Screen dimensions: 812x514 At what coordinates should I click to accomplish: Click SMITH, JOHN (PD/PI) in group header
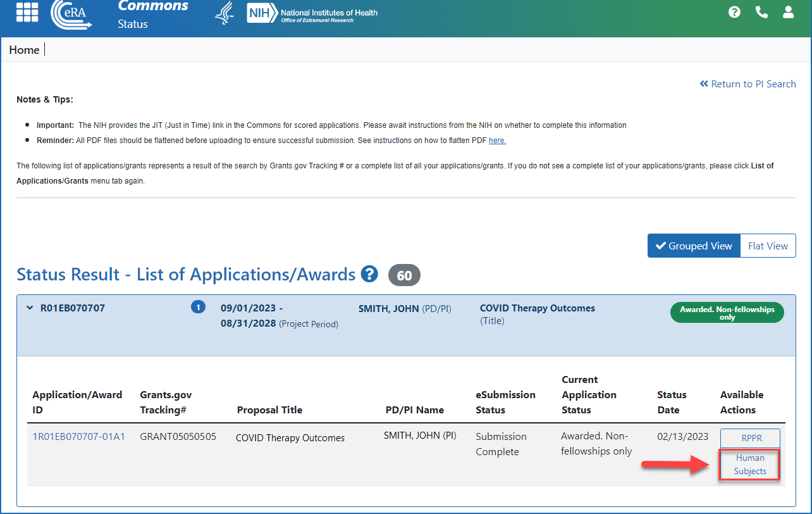tap(405, 308)
